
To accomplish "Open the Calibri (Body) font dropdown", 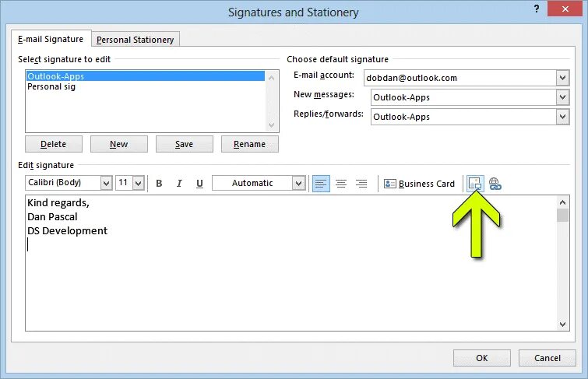I will pyautogui.click(x=106, y=184).
